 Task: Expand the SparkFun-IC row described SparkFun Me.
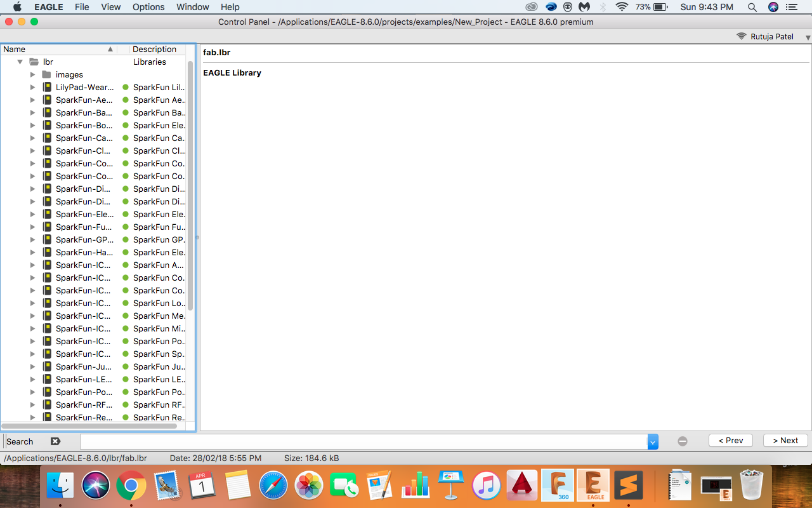(33, 316)
